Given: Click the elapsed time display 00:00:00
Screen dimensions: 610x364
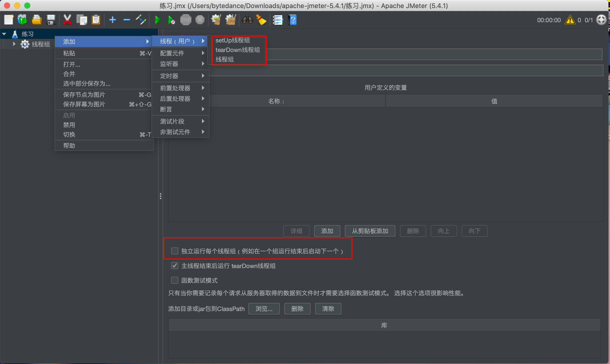Looking at the screenshot, I should click(548, 20).
